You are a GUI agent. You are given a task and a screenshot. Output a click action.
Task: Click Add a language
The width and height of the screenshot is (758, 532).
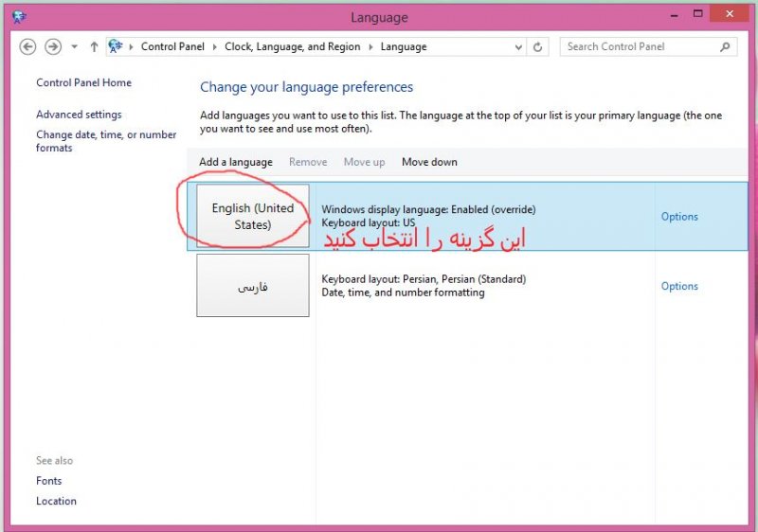(236, 162)
